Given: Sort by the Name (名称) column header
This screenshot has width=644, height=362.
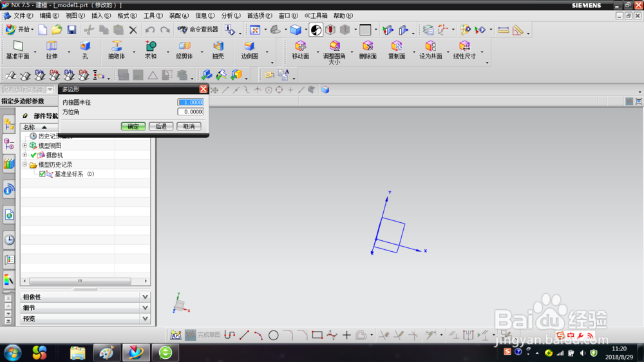Looking at the screenshot, I should 35,127.
